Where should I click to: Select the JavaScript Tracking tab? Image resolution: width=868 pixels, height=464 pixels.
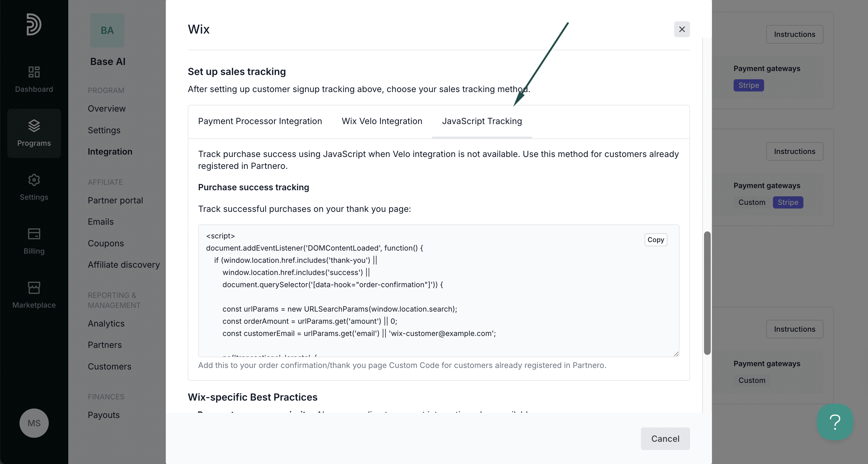482,121
